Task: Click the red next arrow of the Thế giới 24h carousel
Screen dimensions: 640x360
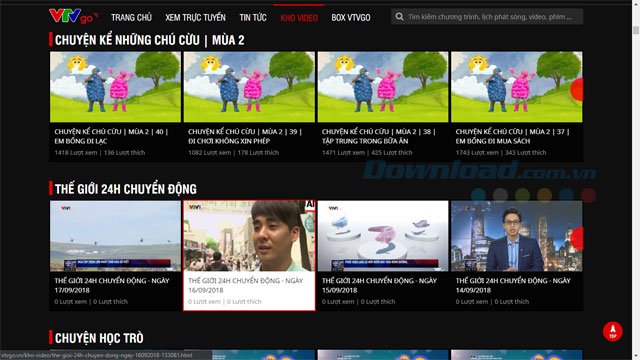Action: coord(577,239)
